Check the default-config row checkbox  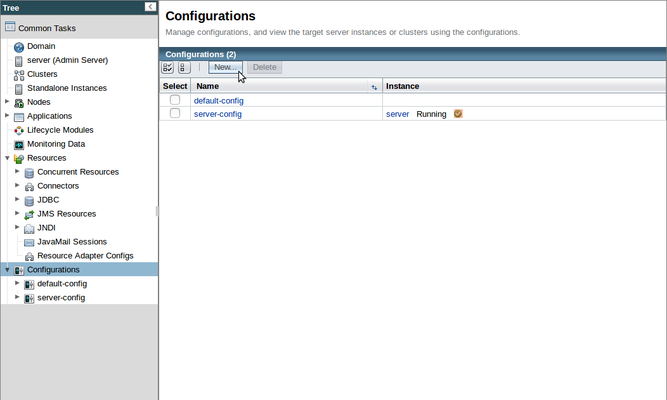pos(175,100)
